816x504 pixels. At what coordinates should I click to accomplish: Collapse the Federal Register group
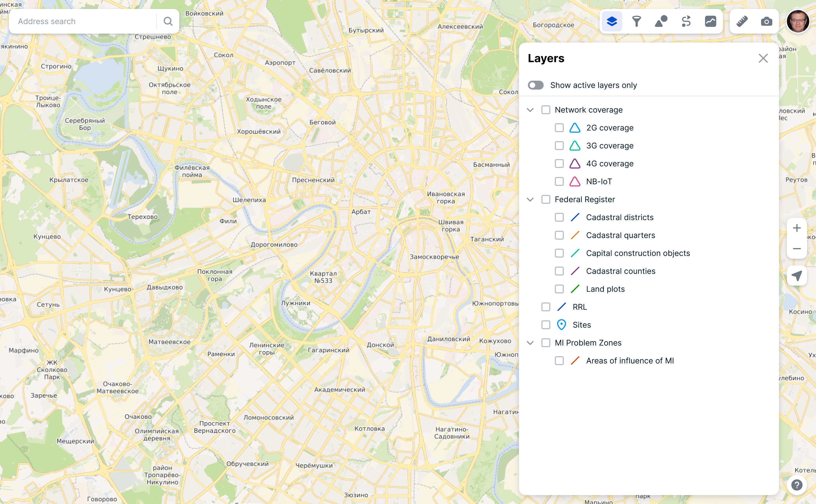click(x=530, y=200)
